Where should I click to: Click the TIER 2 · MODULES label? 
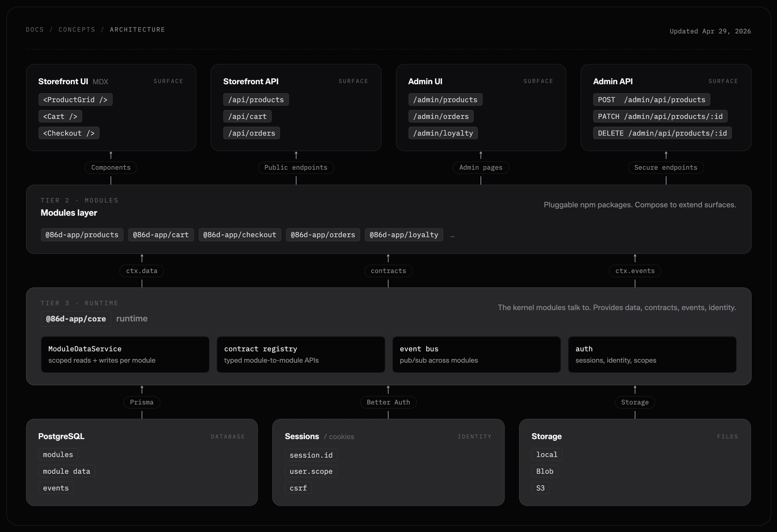(79, 200)
